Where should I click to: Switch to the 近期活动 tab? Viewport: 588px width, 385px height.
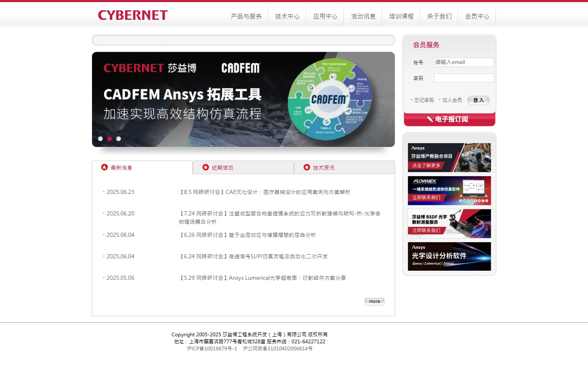(243, 168)
